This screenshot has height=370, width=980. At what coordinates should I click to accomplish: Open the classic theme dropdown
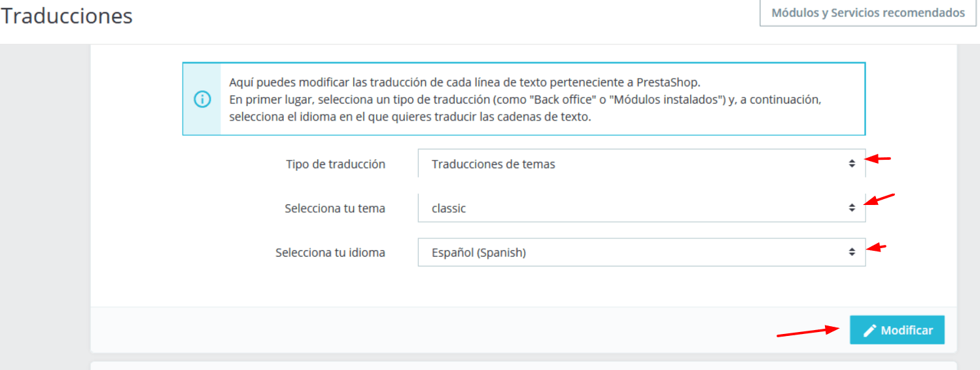pos(642,208)
